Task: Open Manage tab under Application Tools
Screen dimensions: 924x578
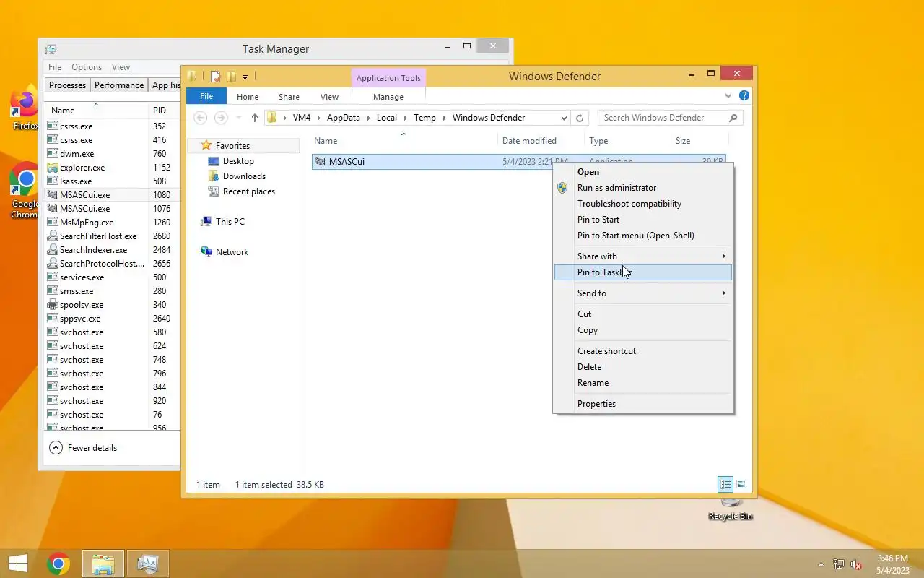Action: [388, 96]
